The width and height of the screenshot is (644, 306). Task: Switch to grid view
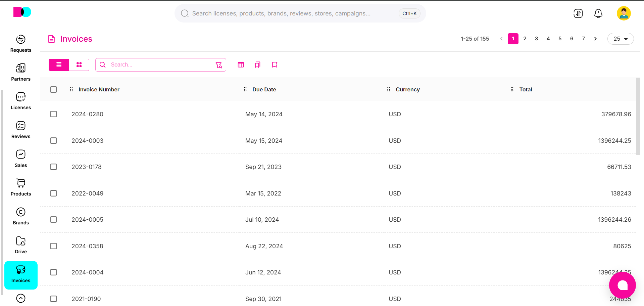tap(79, 65)
